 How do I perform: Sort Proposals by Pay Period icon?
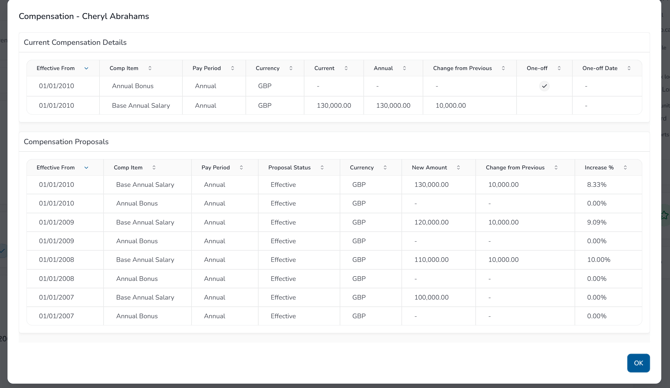tap(241, 168)
